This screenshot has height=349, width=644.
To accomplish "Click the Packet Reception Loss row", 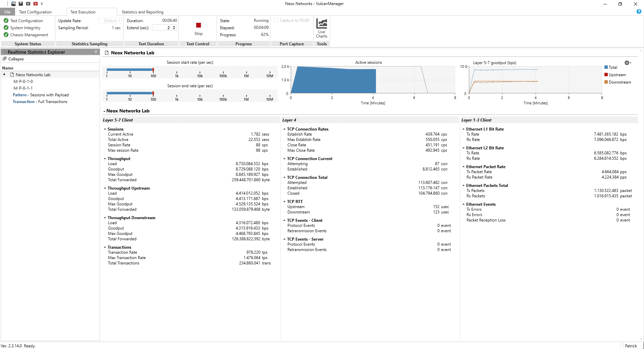I will [x=549, y=220].
